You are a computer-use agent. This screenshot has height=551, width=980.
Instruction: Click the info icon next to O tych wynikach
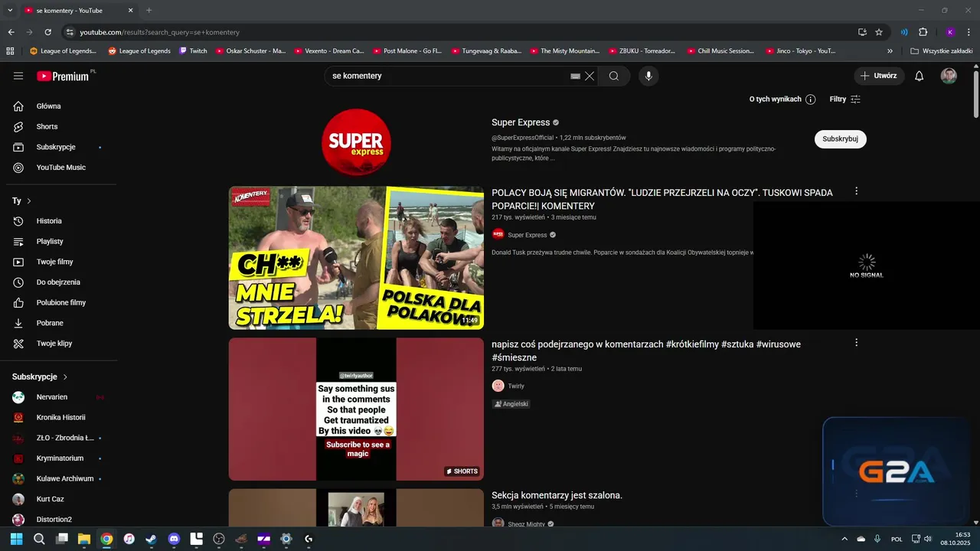coord(811,99)
